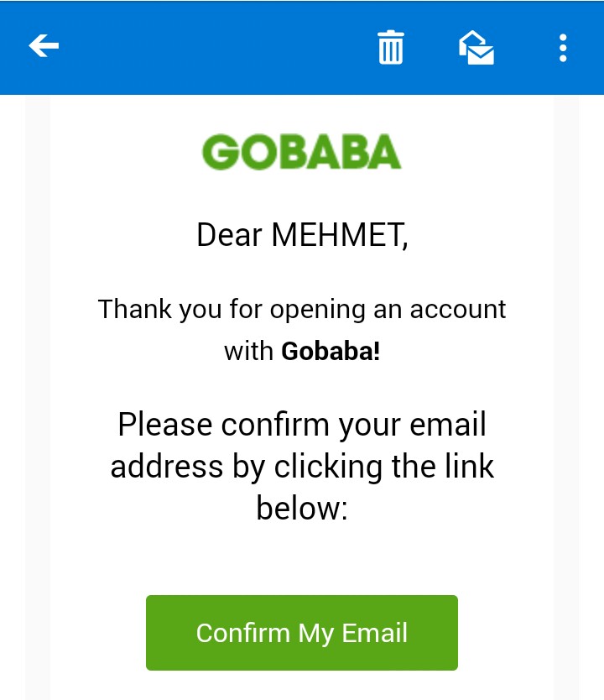Click the name MEHMET in the greeting

339,235
